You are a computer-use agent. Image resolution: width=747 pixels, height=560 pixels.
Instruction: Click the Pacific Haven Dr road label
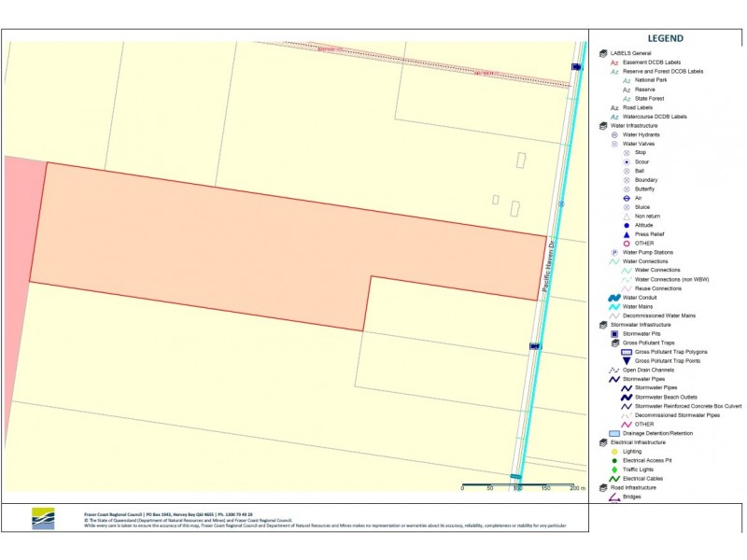coord(548,266)
